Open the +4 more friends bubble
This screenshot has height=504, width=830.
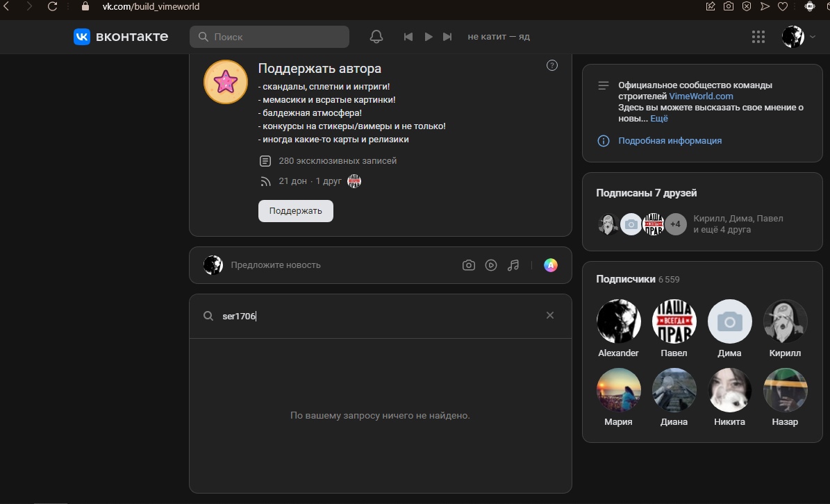click(x=675, y=224)
